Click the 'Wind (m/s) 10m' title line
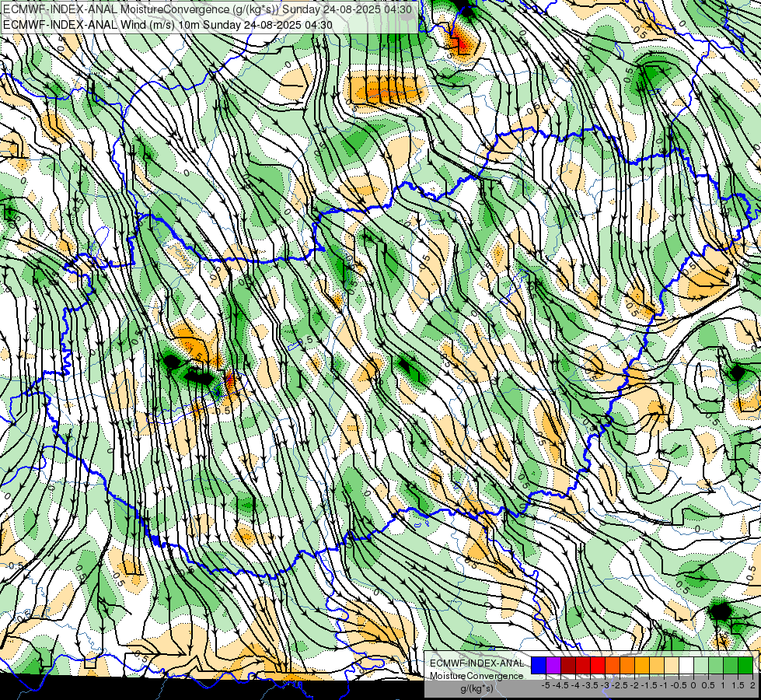This screenshot has width=761, height=700. point(167,24)
